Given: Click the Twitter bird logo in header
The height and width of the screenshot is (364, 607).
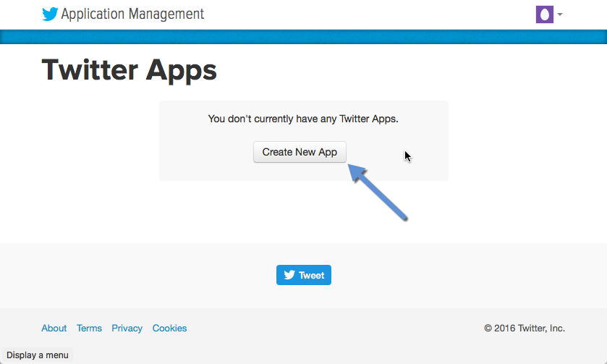Looking at the screenshot, I should click(x=50, y=14).
